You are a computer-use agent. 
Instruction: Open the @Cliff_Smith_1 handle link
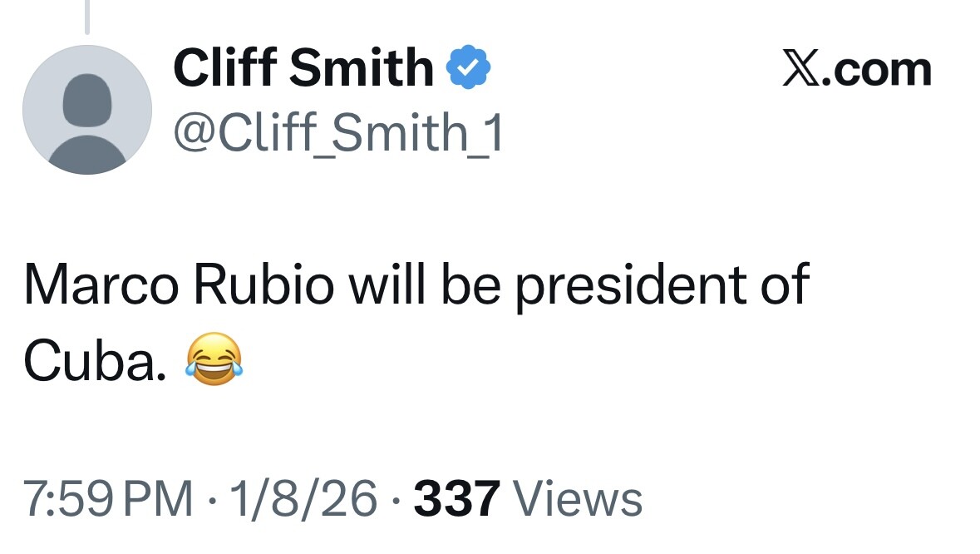coord(337,131)
